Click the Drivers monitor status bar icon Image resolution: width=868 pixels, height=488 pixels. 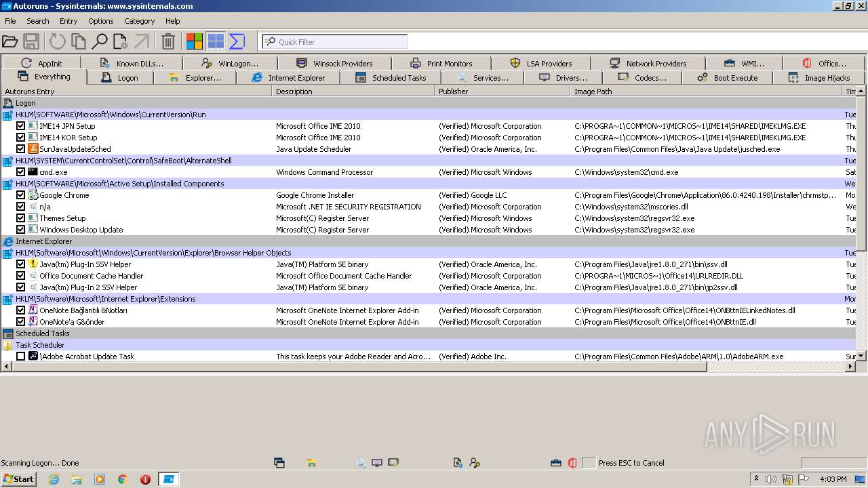point(377,463)
